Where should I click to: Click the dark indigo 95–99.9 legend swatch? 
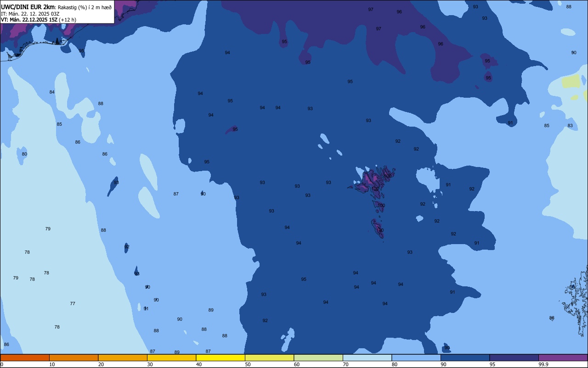click(x=514, y=357)
